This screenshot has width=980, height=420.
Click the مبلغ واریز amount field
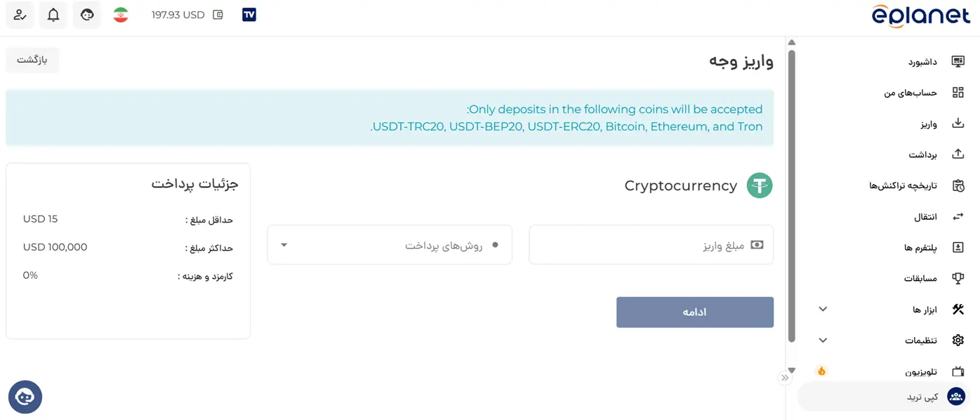[651, 245]
